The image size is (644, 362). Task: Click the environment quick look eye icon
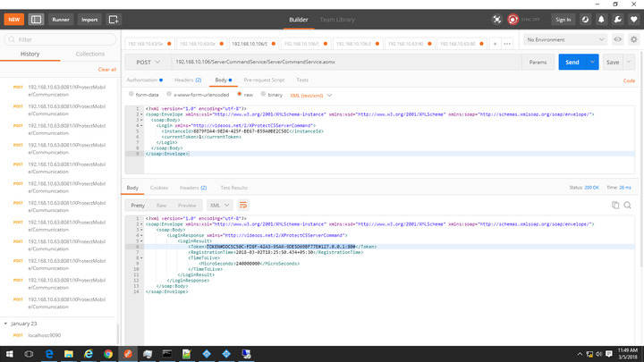click(618, 39)
